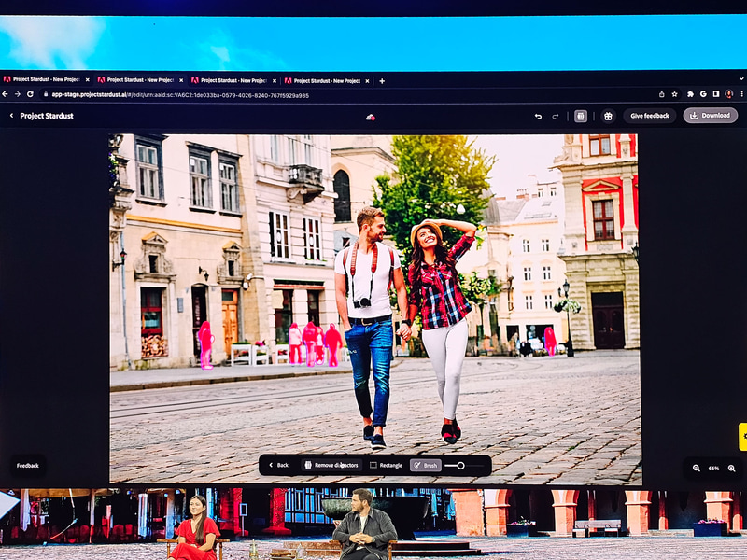Redo the last undone edit
The image size is (747, 560).
pos(555,116)
